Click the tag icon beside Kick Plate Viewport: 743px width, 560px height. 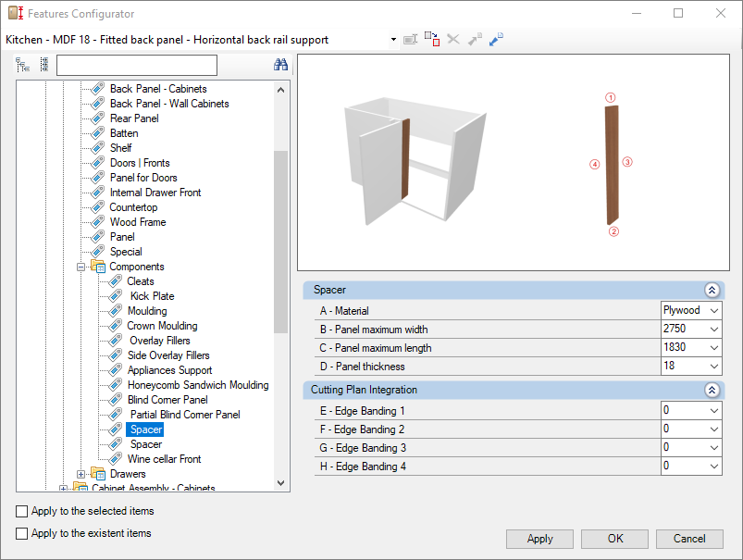[115, 296]
